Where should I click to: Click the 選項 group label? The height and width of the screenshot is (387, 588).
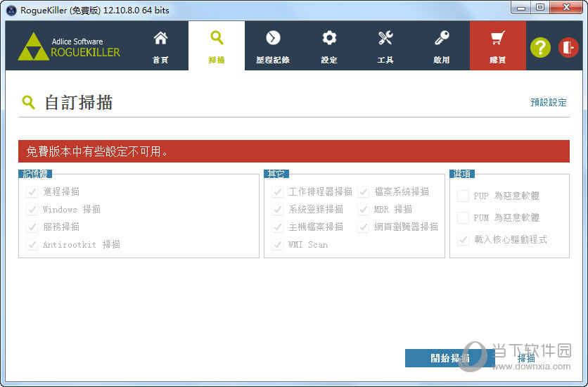pos(462,174)
